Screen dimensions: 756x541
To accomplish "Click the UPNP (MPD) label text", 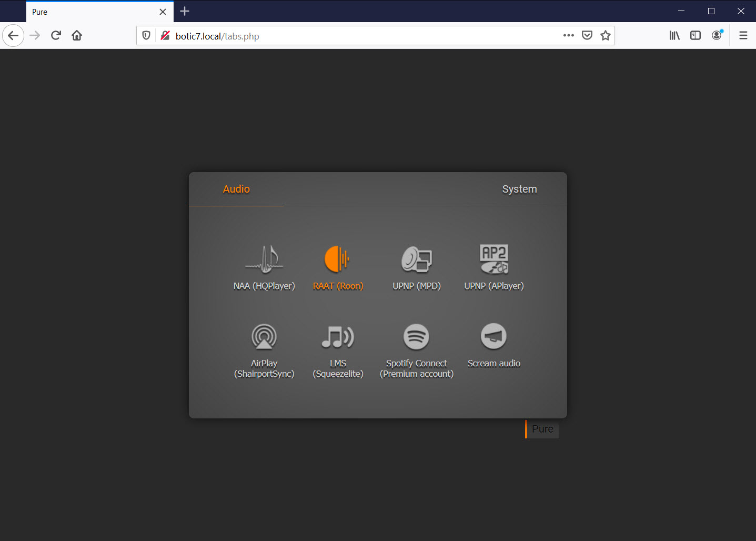I will point(417,286).
